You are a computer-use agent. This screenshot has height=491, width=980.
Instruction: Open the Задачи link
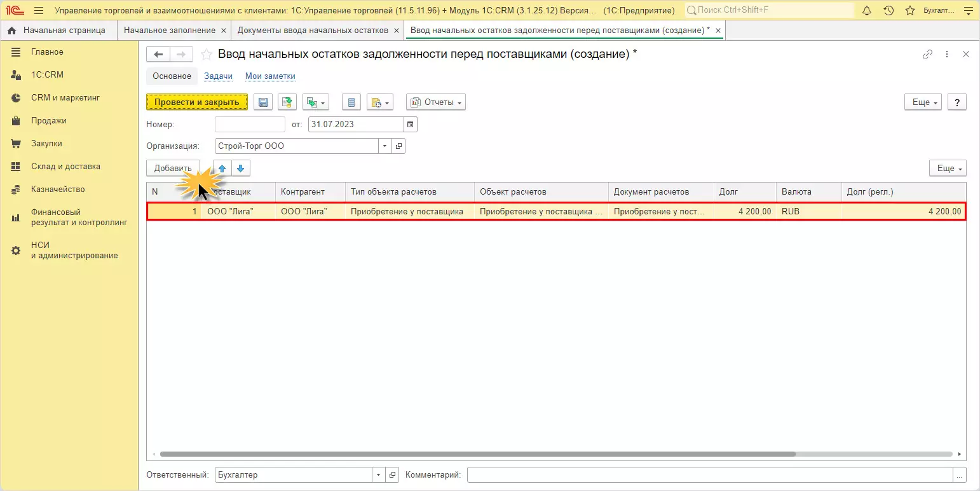[218, 76]
